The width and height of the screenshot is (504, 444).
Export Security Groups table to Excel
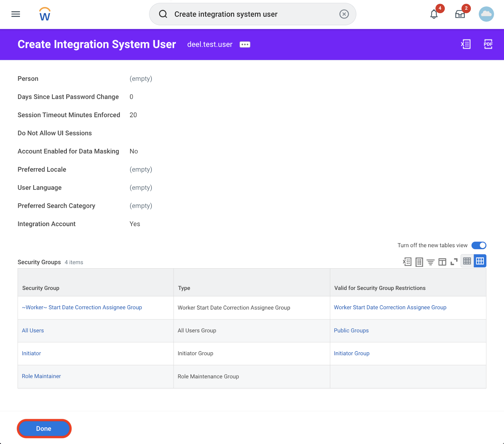point(407,262)
